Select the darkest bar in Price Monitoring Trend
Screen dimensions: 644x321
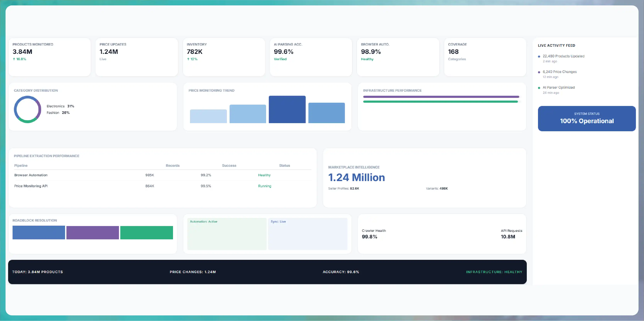tap(287, 109)
